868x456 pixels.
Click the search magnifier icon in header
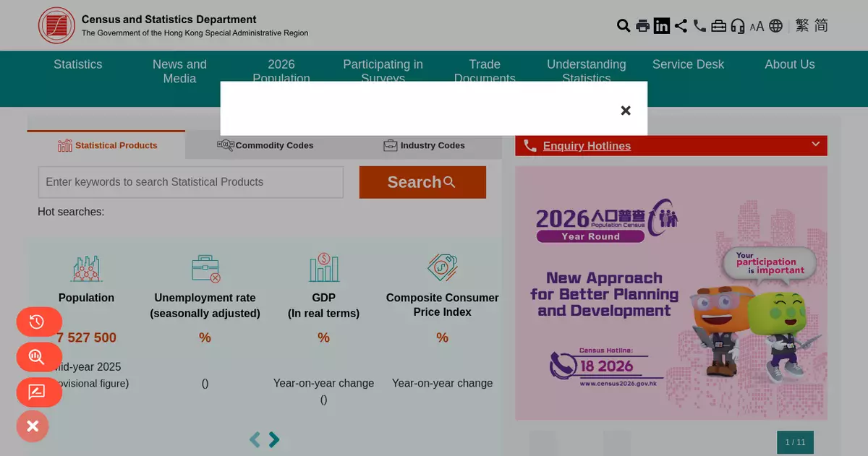(x=623, y=26)
